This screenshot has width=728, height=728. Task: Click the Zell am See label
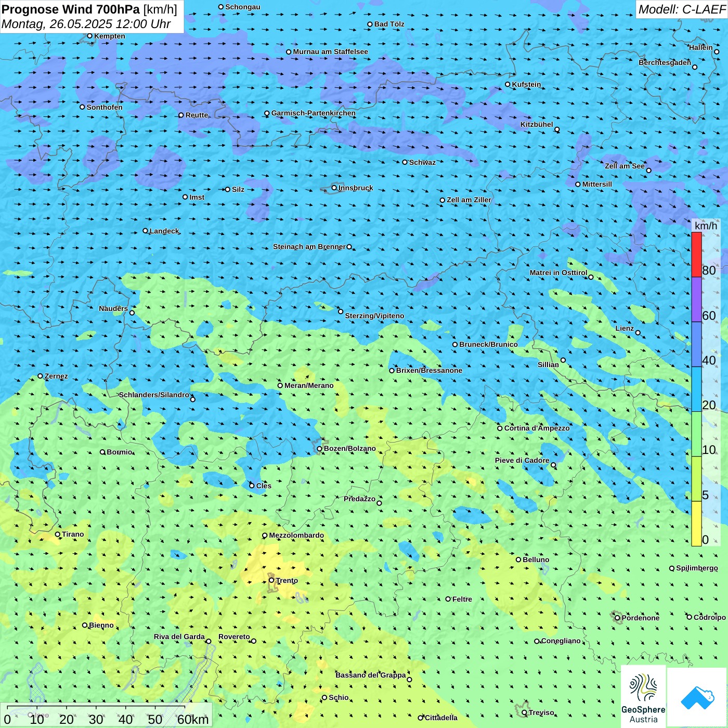pos(625,166)
